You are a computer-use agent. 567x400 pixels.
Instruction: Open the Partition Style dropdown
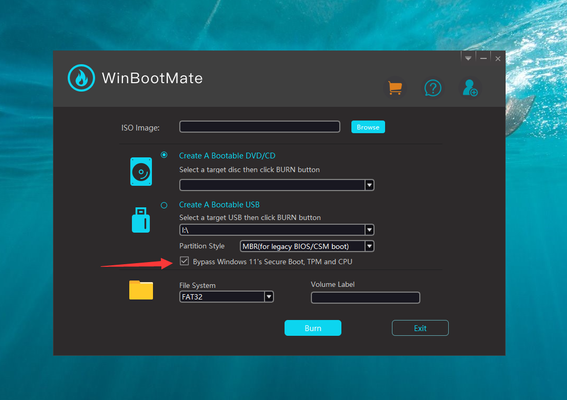(369, 246)
